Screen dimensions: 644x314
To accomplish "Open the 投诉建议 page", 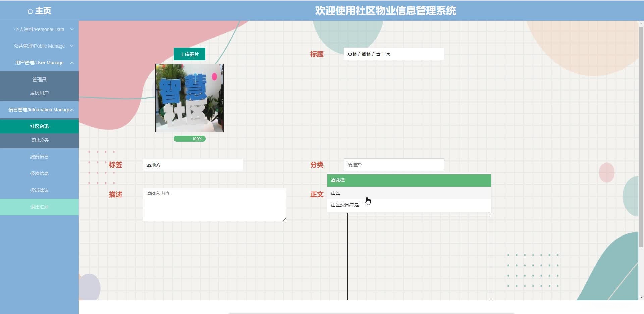I will (39, 190).
